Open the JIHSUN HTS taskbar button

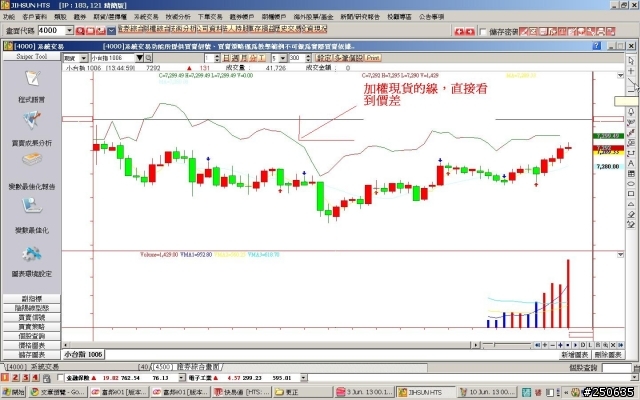click(x=425, y=392)
